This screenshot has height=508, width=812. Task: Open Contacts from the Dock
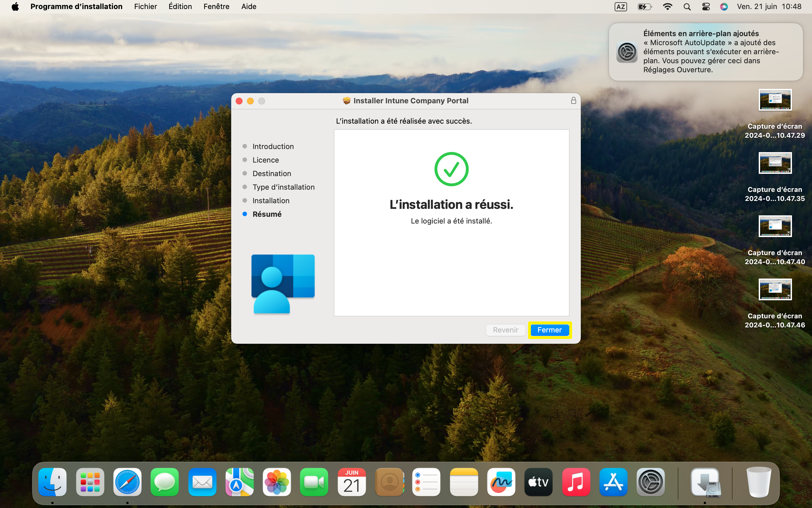[389, 482]
